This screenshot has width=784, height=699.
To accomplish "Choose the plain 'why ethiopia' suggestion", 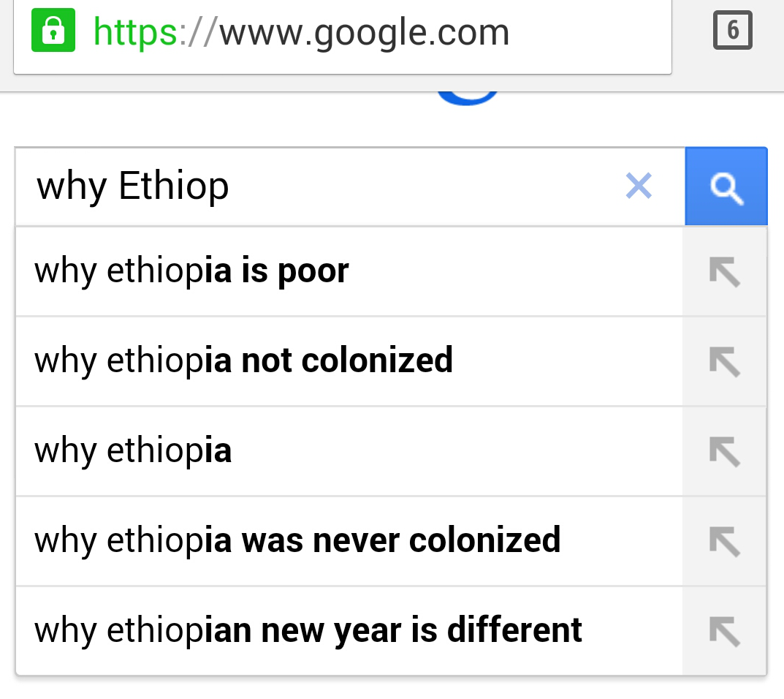I will coord(349,451).
